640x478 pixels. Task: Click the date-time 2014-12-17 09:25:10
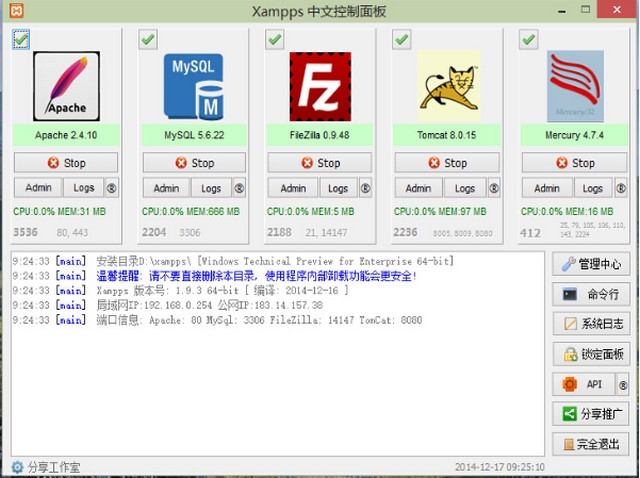[x=500, y=467]
